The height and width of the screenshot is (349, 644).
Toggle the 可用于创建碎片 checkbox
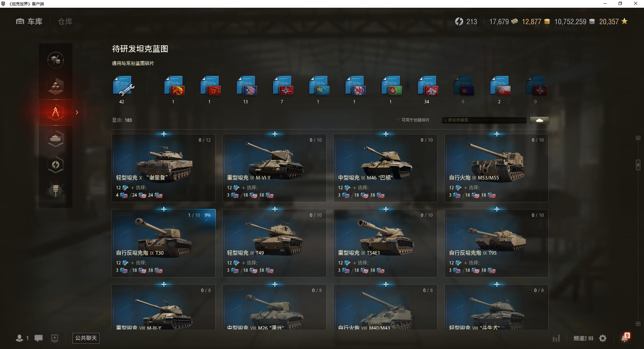(x=398, y=120)
